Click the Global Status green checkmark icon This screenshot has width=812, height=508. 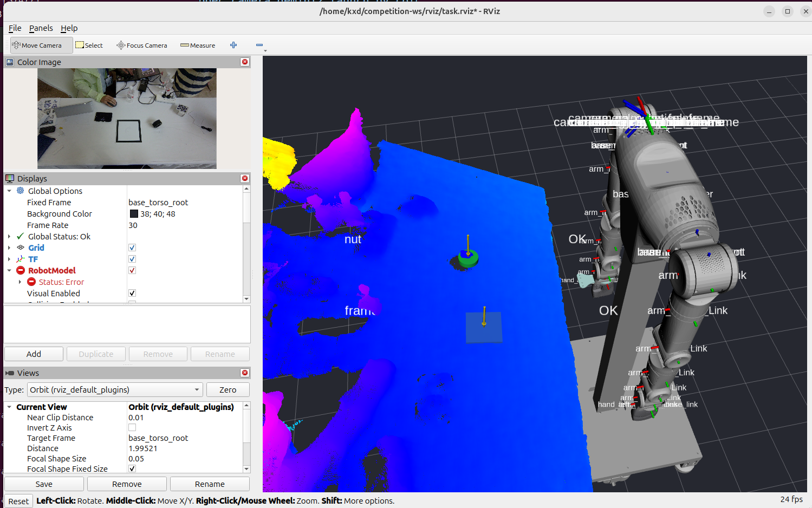coord(20,236)
